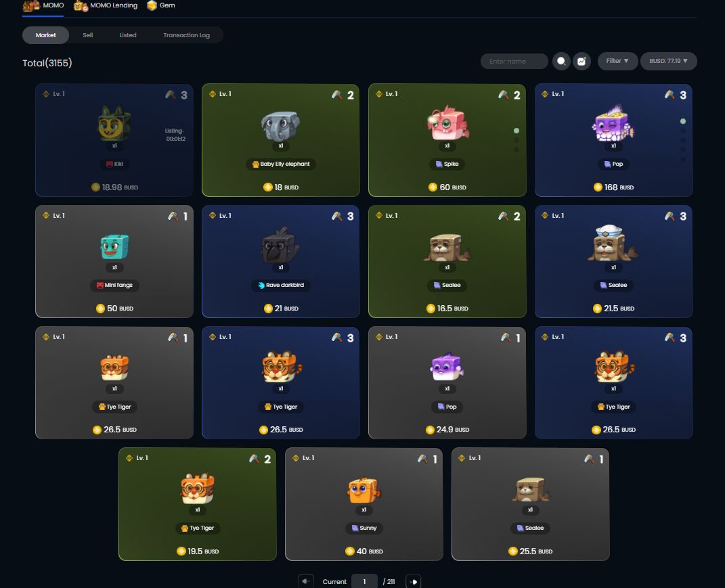
Task: Select the Baby Elly elephant card
Action: (x=281, y=140)
